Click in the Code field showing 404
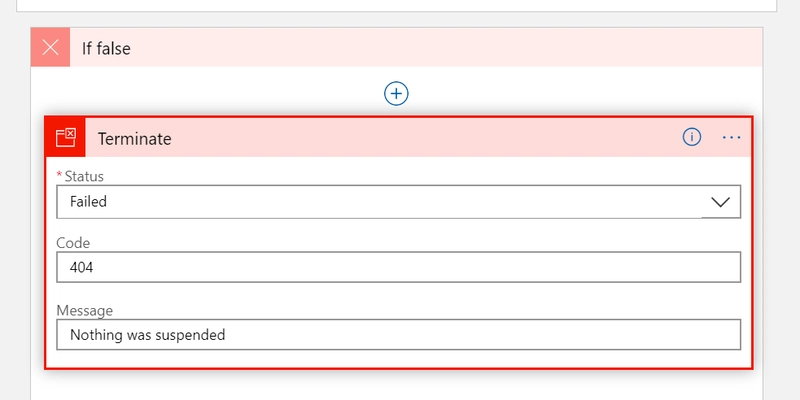The width and height of the screenshot is (800, 400). coord(398,267)
